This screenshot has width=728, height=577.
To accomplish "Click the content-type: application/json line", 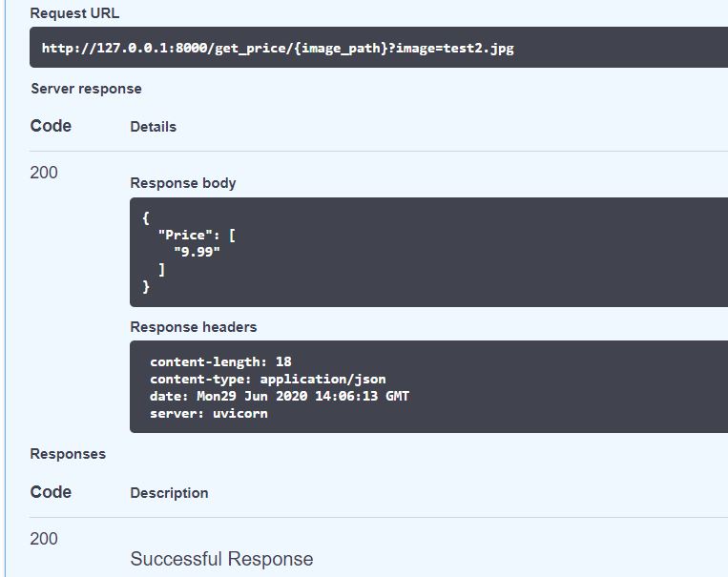I will 268,380.
